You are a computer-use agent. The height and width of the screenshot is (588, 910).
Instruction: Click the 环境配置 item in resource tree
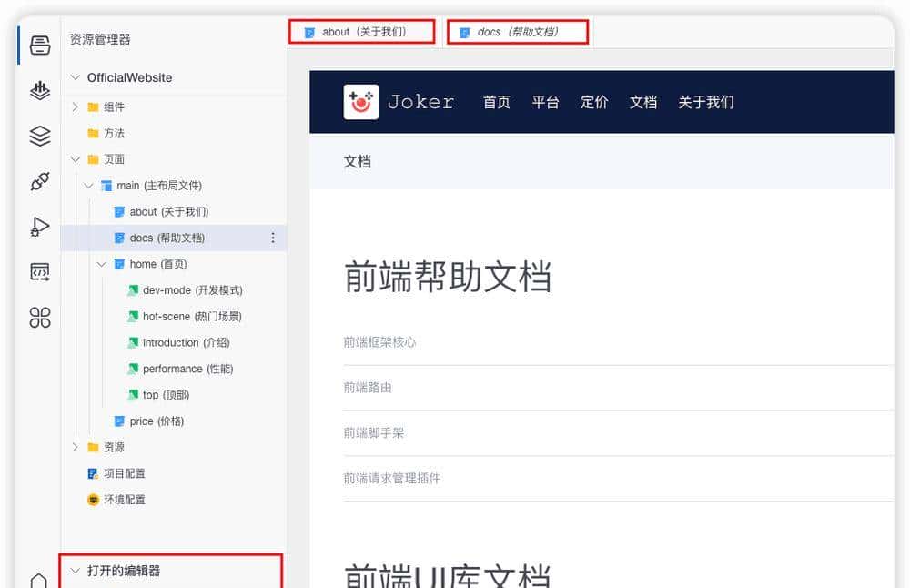[x=127, y=499]
